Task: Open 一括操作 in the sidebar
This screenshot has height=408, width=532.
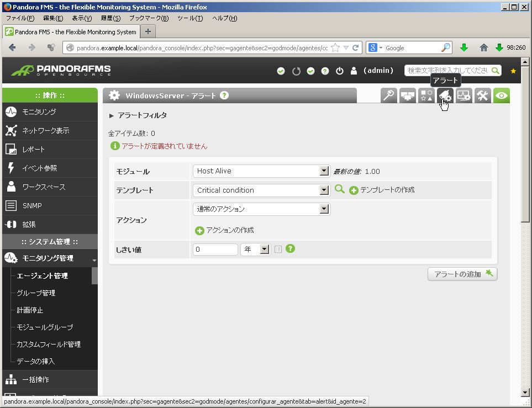Action: [50, 379]
